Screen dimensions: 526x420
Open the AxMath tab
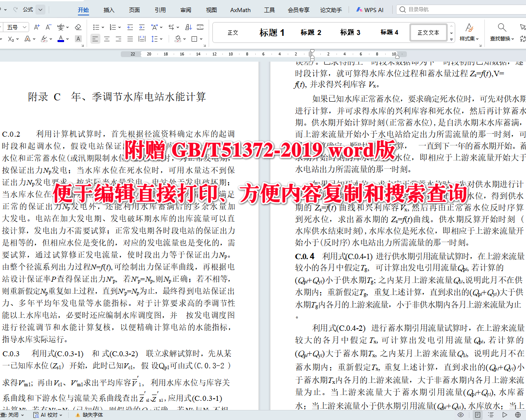pyautogui.click(x=240, y=10)
